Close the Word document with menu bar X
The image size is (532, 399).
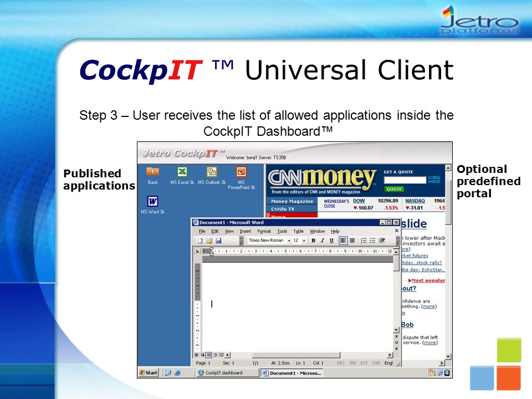[x=396, y=231]
